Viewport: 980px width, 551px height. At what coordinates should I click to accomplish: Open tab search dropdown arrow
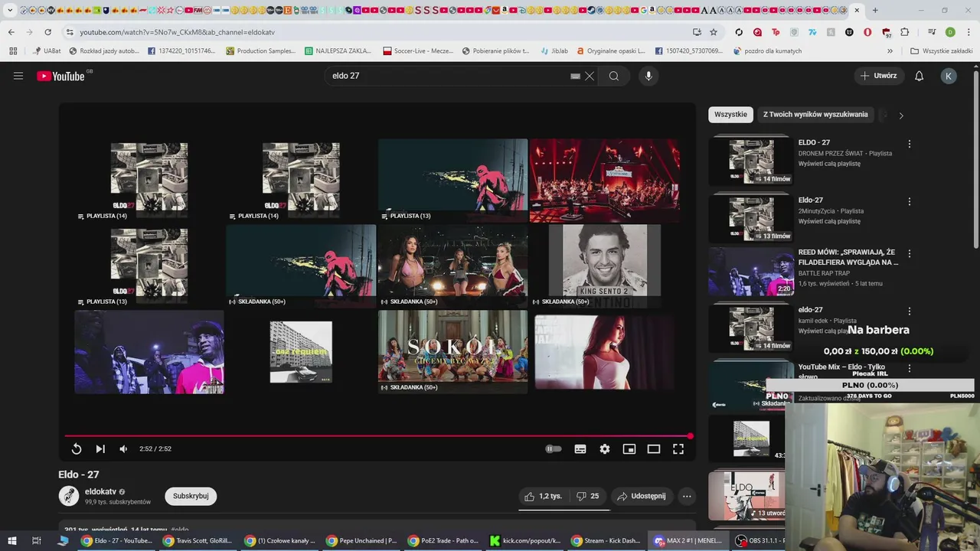(x=10, y=11)
